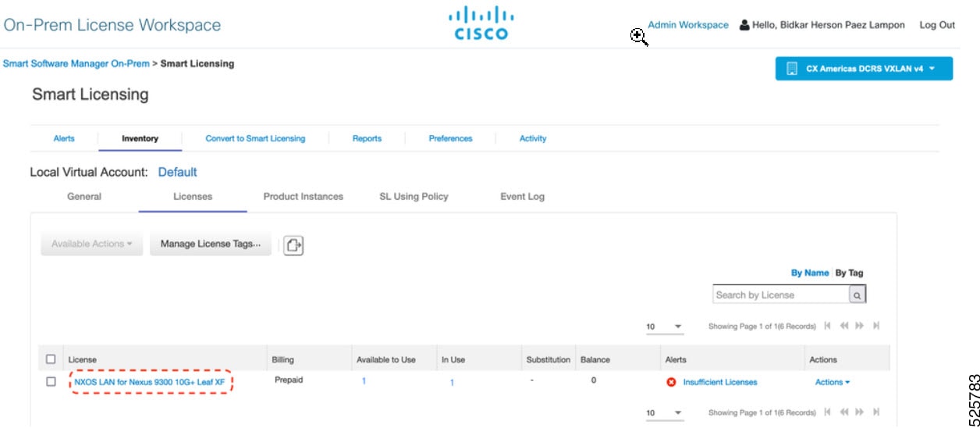Open the SL Using Policy sub-tab
Image resolution: width=980 pixels, height=428 pixels.
pos(414,197)
